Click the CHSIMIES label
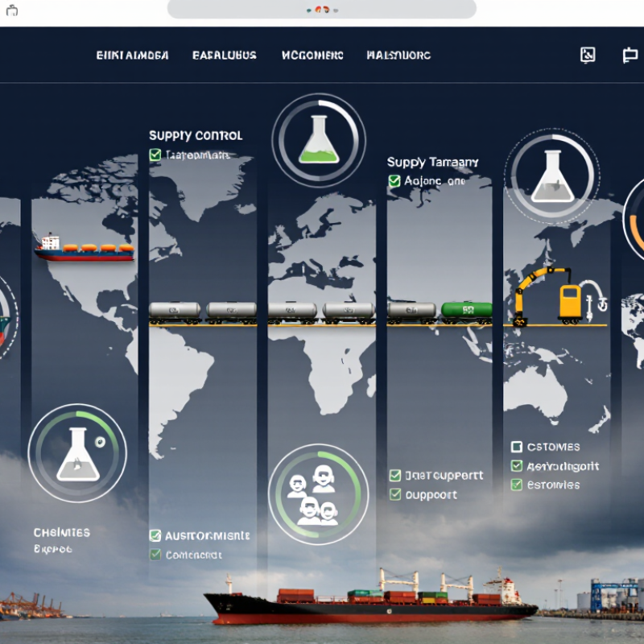This screenshot has width=644, height=644. [x=62, y=533]
